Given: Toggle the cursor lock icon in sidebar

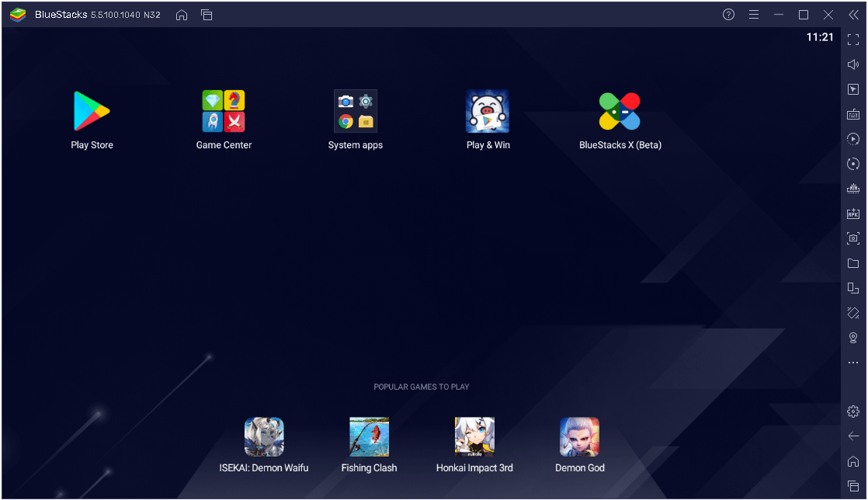Looking at the screenshot, I should point(853,90).
